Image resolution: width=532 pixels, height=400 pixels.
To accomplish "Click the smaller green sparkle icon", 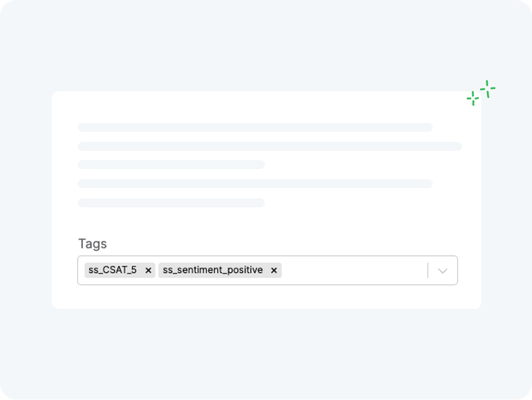I will [x=473, y=99].
